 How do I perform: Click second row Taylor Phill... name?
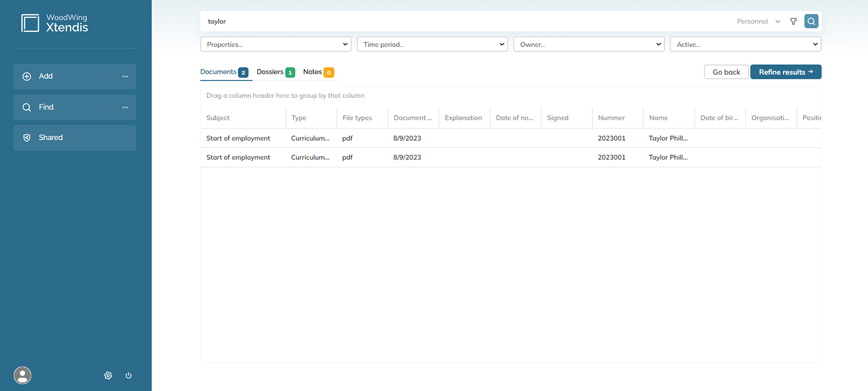point(668,158)
